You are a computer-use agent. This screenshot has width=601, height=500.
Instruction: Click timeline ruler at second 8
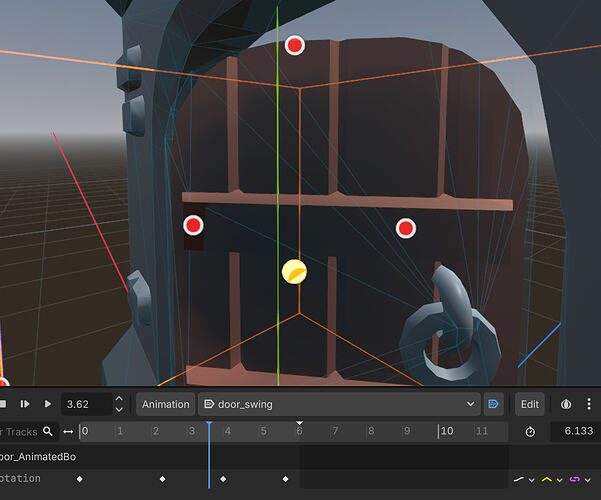coord(371,431)
